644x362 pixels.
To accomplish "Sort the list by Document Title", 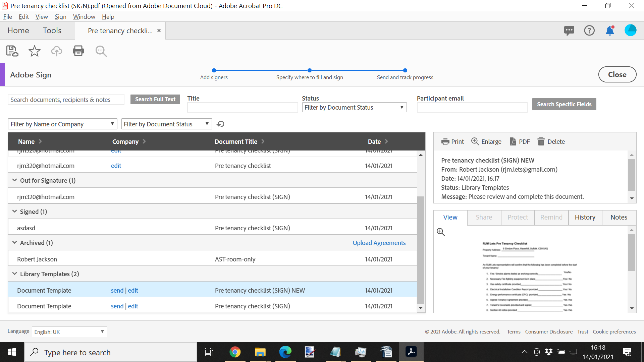I will coord(239,141).
